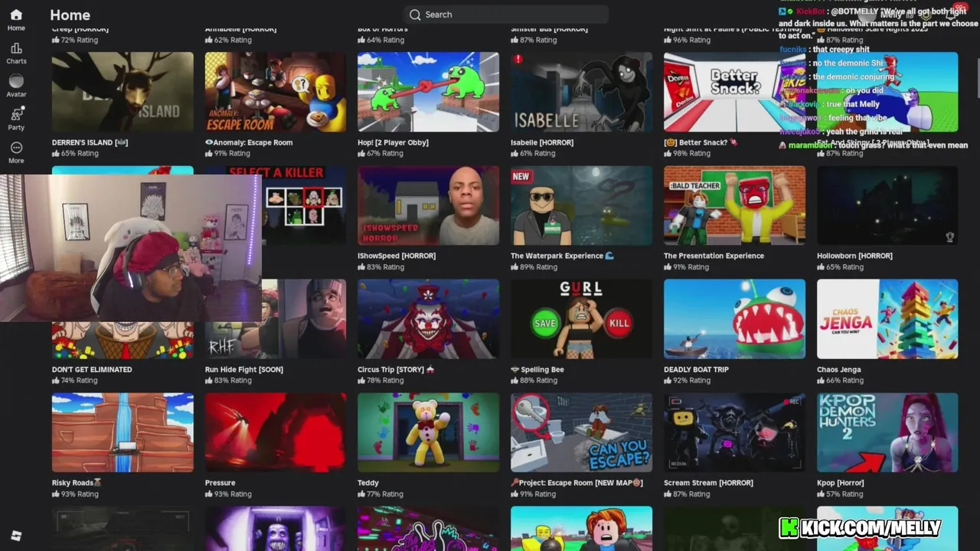The width and height of the screenshot is (980, 551).
Task: Open IShowSpeed [HORROR] thumbnail
Action: point(428,205)
